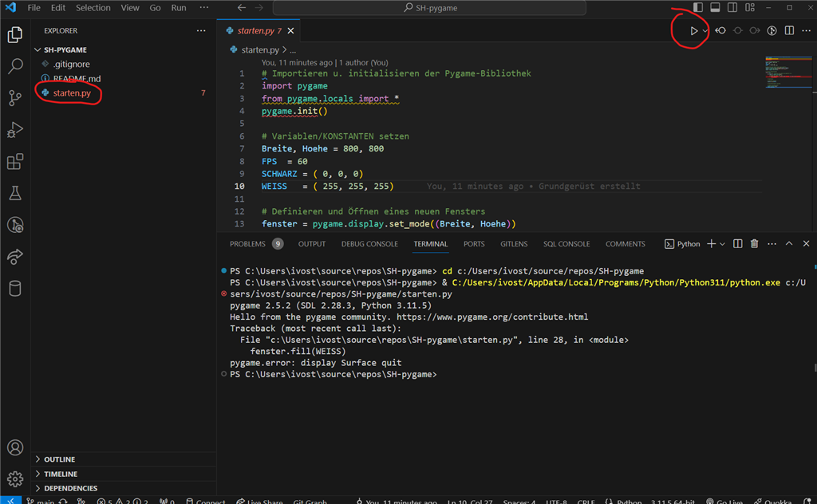Expand the OUTLINE section
This screenshot has height=504, width=817.
click(x=60, y=459)
